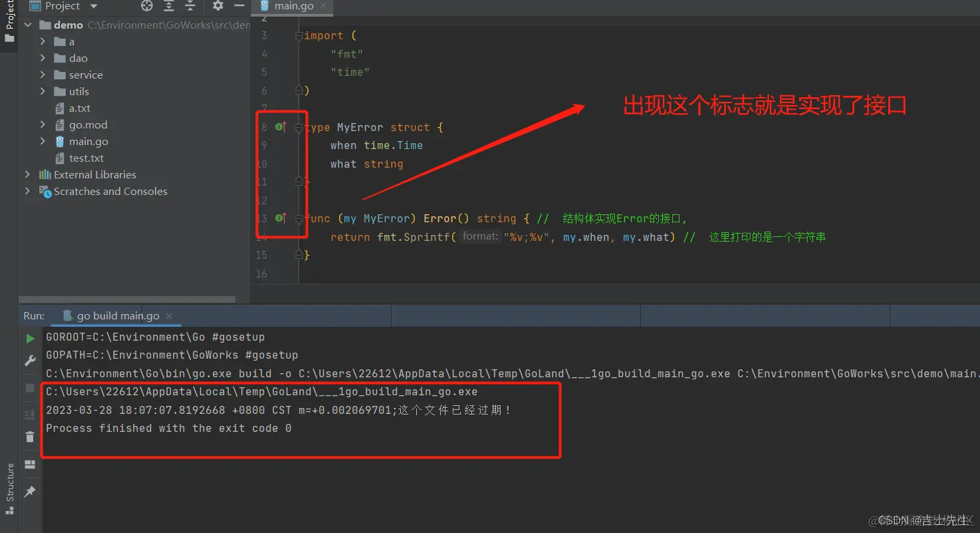
Task: Collapse the demo root folder chevron
Action: coord(28,25)
